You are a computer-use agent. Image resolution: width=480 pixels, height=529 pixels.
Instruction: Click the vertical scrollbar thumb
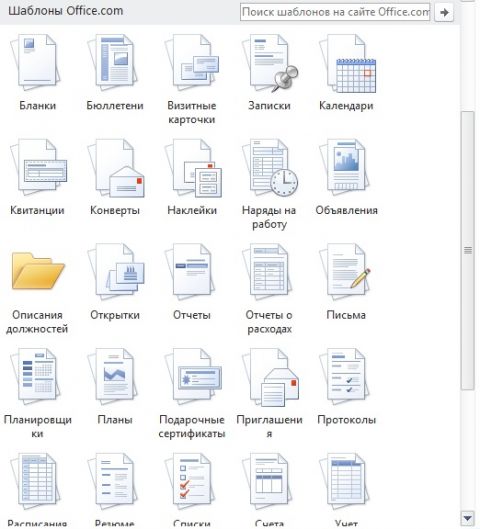click(468, 250)
